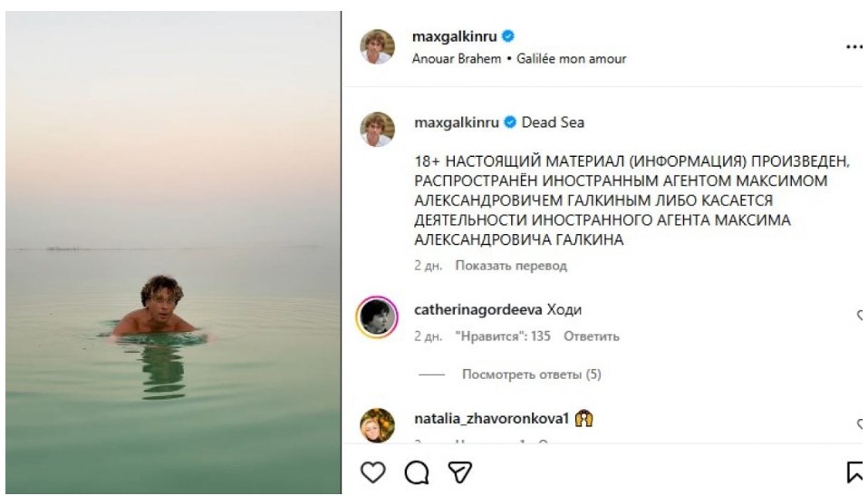Open the three-dot more options menu
Image resolution: width=868 pixels, height=496 pixels.
[x=854, y=45]
